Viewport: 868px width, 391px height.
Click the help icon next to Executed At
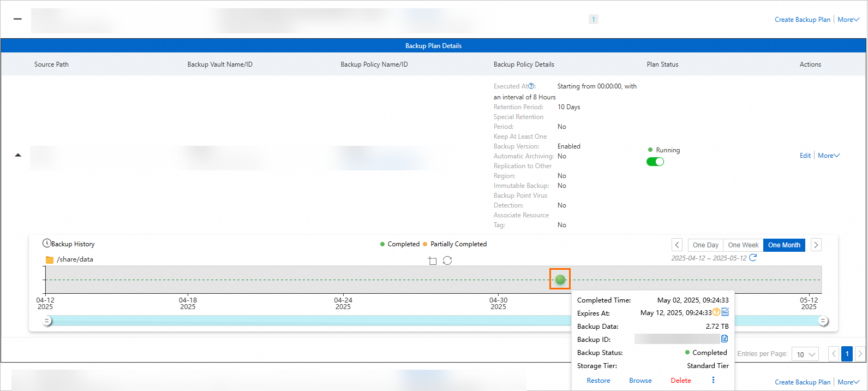click(531, 86)
